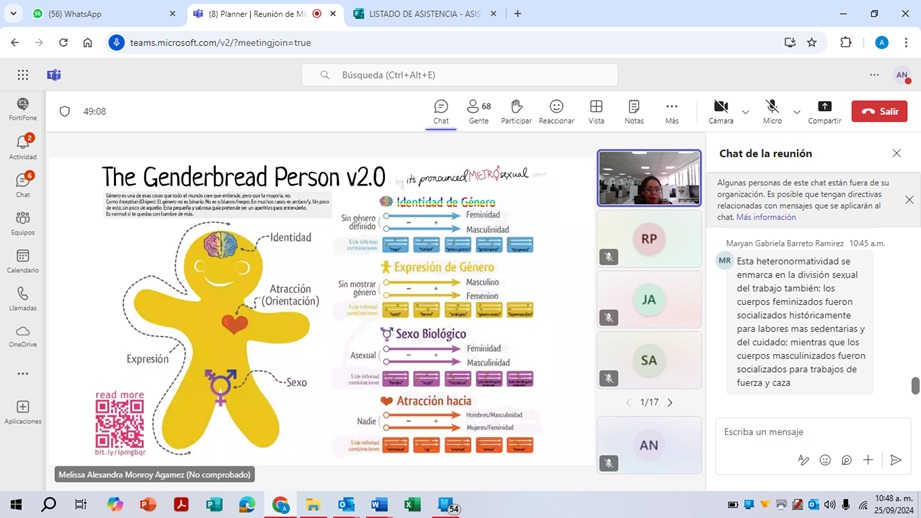Select the SA participant tile

(649, 360)
